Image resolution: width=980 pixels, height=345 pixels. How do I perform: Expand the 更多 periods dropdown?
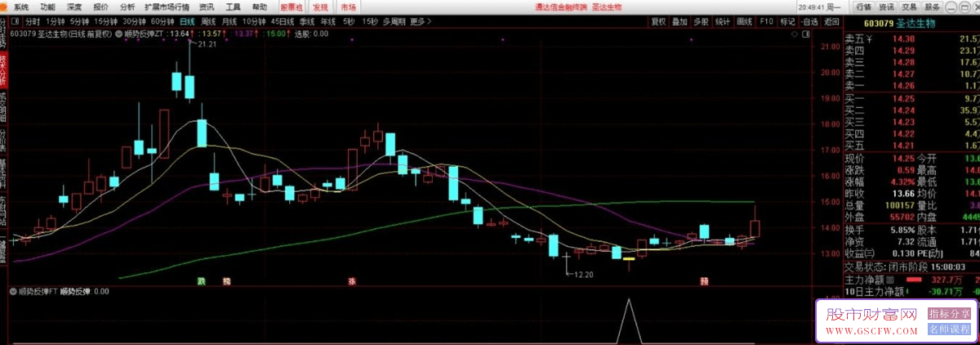(x=421, y=20)
